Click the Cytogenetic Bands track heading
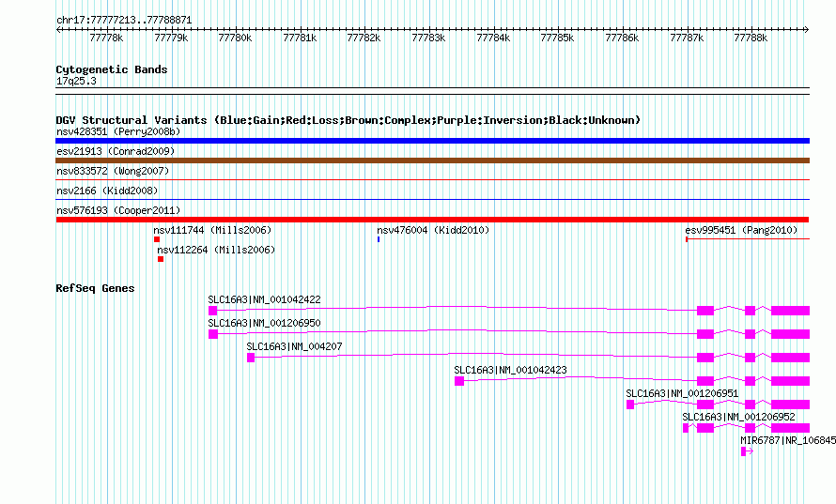 pos(112,69)
